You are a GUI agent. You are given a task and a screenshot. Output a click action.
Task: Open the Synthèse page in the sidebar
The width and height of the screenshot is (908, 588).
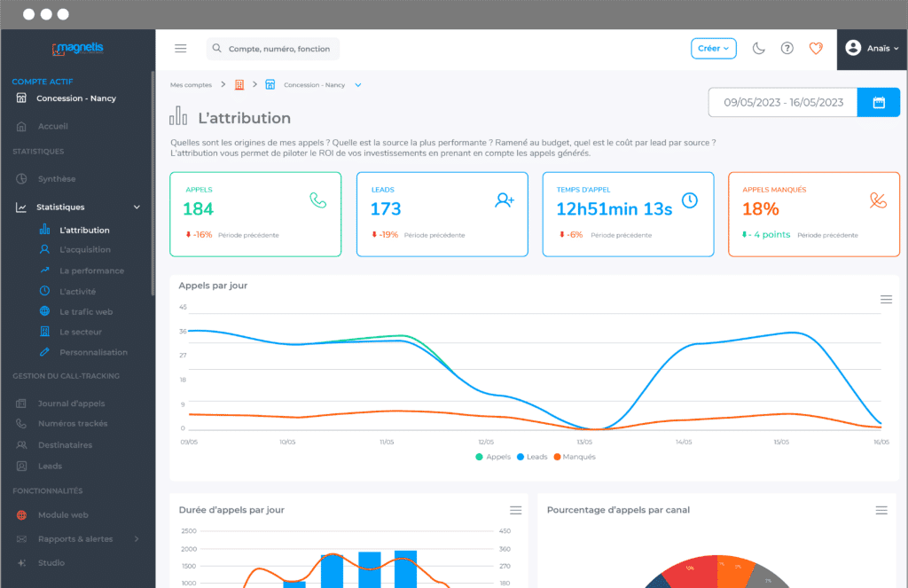point(57,179)
